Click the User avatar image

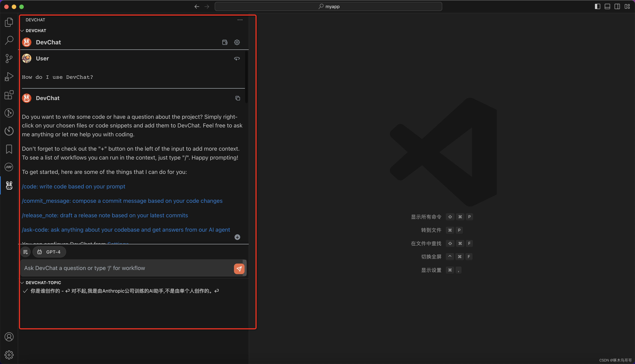tap(26, 59)
